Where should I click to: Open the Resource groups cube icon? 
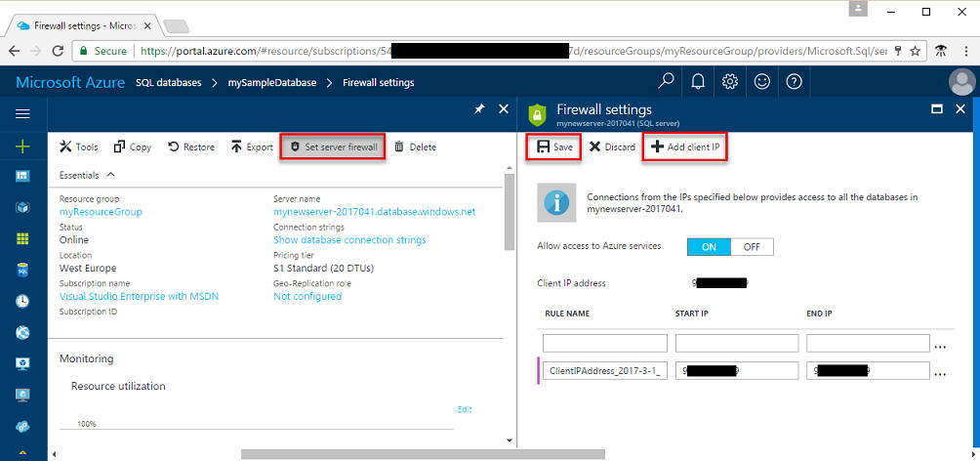pos(22,208)
